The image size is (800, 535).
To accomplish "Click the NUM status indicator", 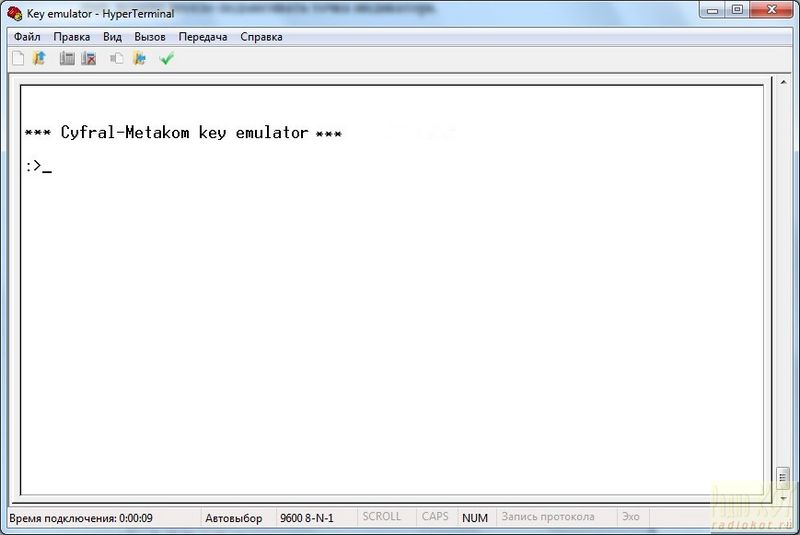I will pos(475,518).
